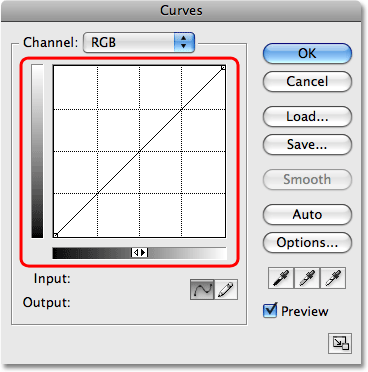Click the Channel dropdown stepper arrows
The width and height of the screenshot is (368, 372).
click(x=184, y=42)
